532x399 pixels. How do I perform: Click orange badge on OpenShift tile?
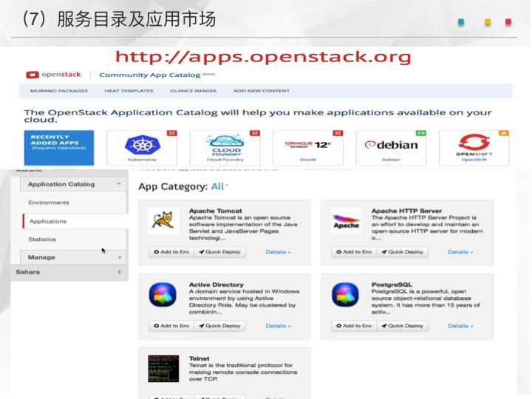[504, 133]
